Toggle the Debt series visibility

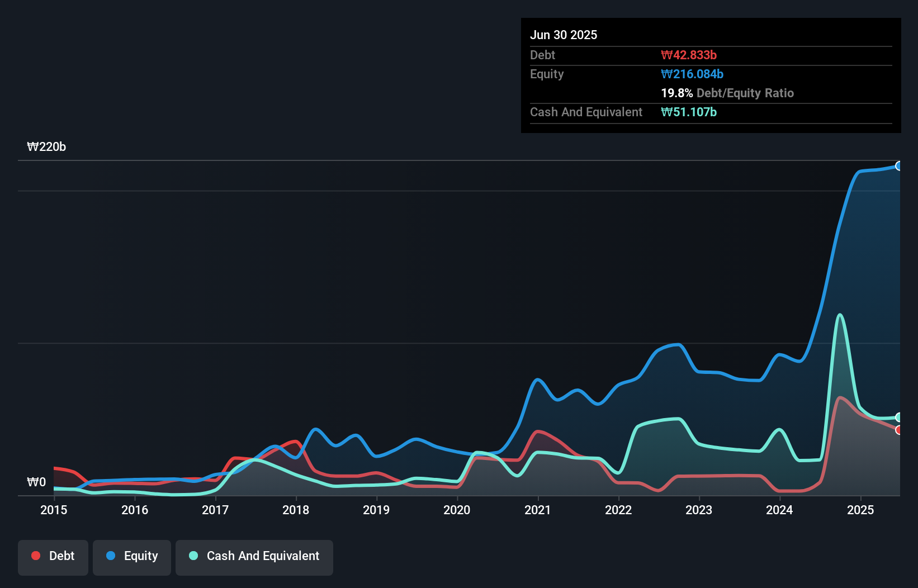pyautogui.click(x=53, y=556)
